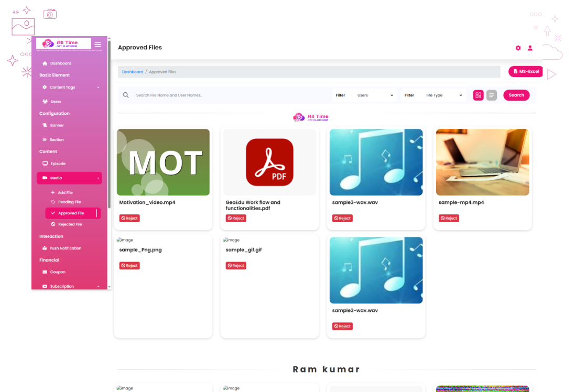The height and width of the screenshot is (392, 574).
Task: Click the sidebar scroll down arrow
Action: pos(109,287)
